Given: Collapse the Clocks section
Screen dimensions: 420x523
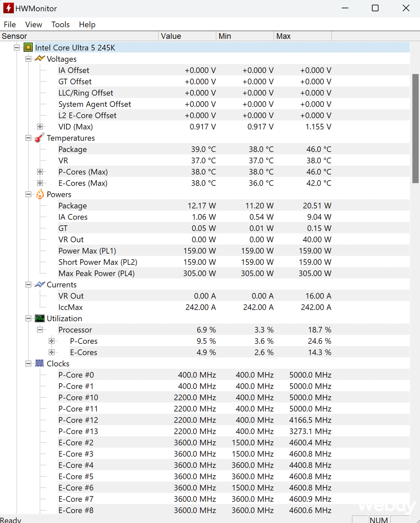Looking at the screenshot, I should tap(28, 363).
